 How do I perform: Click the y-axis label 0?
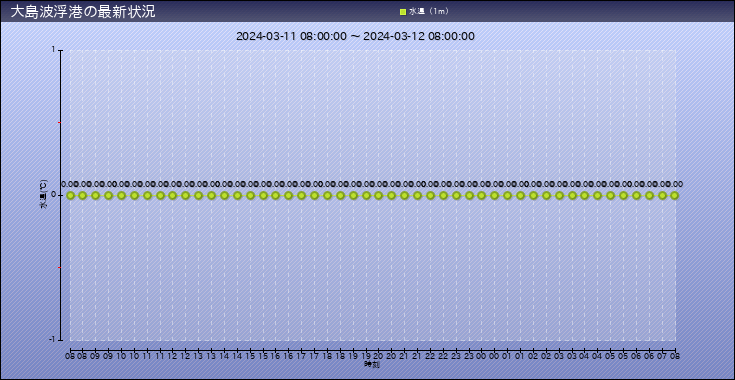53,195
